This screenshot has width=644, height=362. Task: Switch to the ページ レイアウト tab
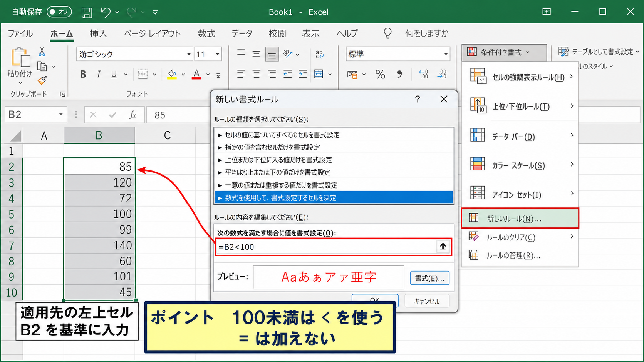tap(152, 34)
